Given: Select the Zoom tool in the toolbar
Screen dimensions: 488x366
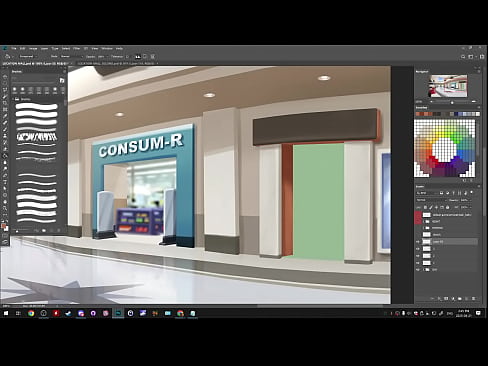Looking at the screenshot, I should 5,208.
